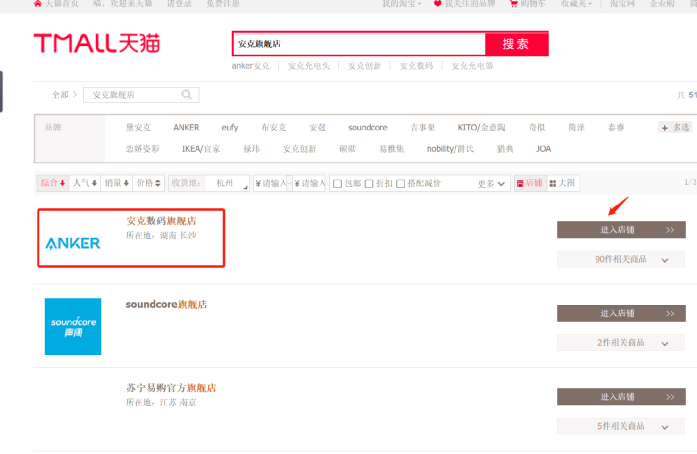The image size is (697, 454).
Task: Filter by brand 泰睿
Action: (x=616, y=128)
